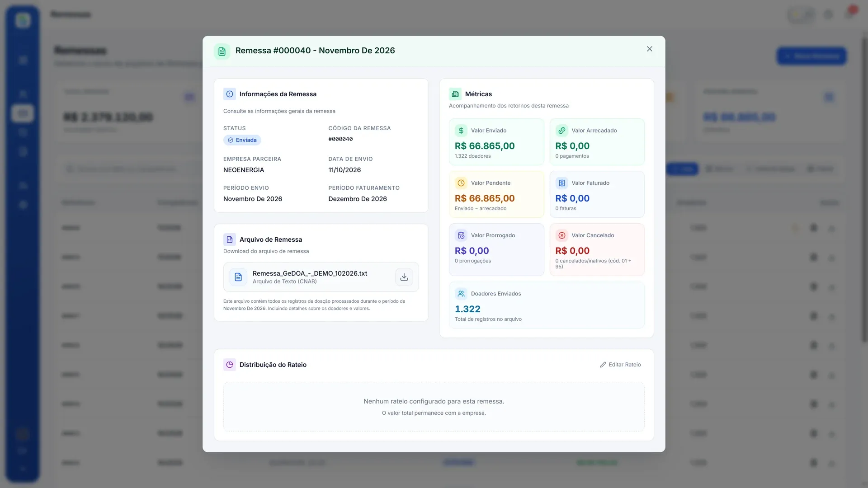
Task: Click the Valor Faturado invoice icon
Action: coord(561,183)
